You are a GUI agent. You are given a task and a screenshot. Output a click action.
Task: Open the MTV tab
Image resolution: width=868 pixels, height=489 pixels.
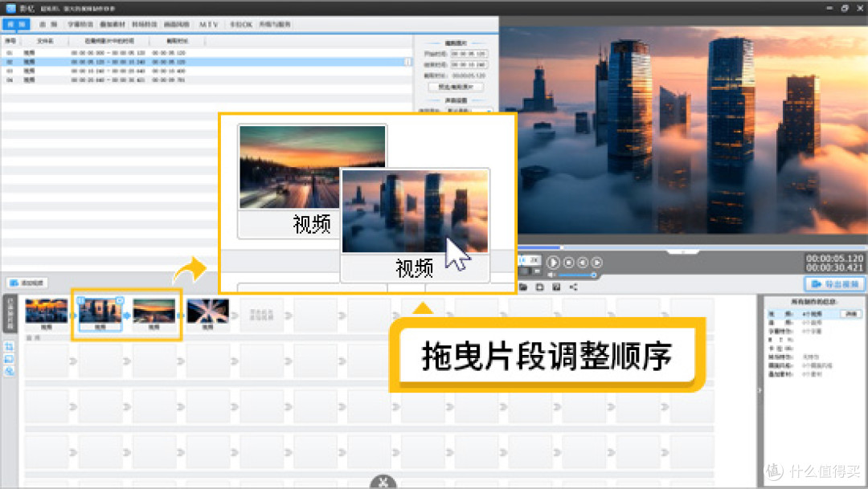tap(209, 24)
